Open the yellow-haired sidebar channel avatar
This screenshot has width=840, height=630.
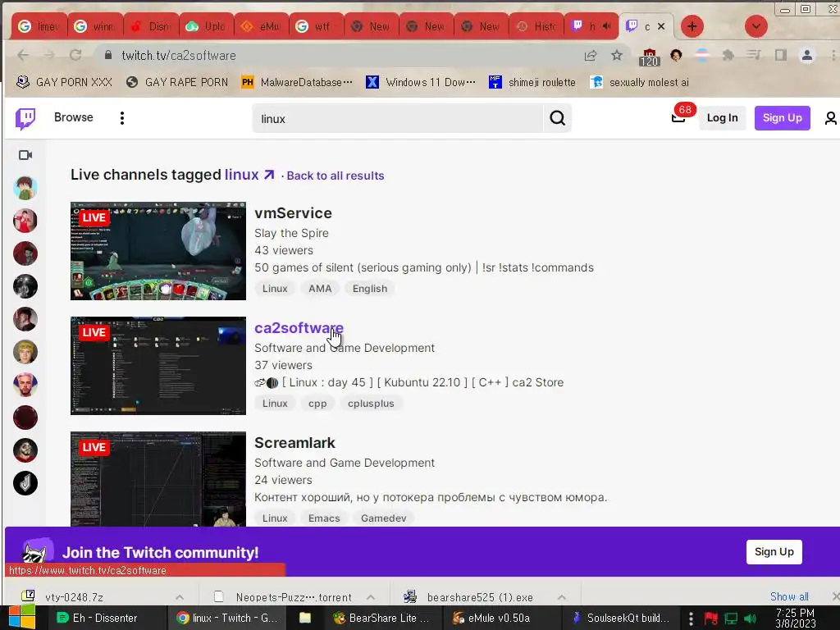(x=25, y=352)
